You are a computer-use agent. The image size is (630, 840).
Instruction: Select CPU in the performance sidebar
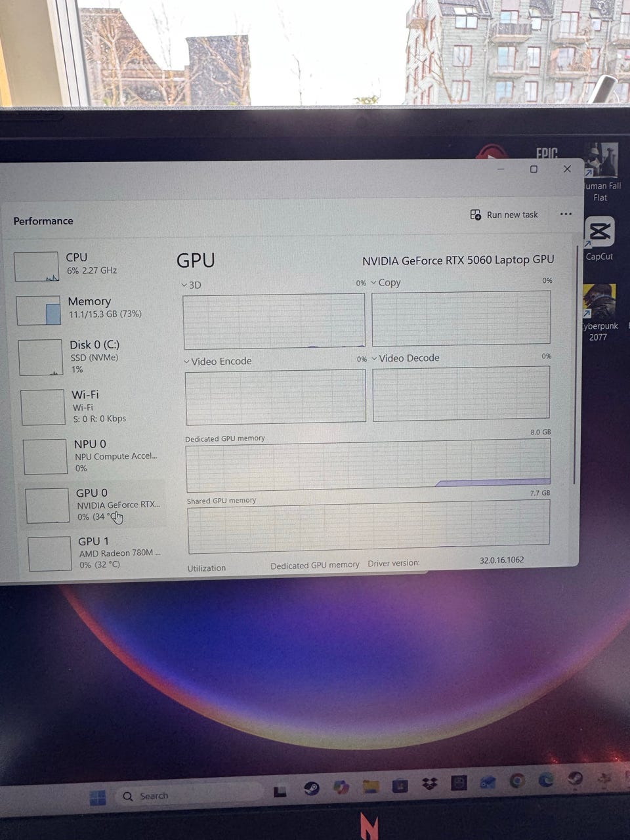tap(89, 265)
